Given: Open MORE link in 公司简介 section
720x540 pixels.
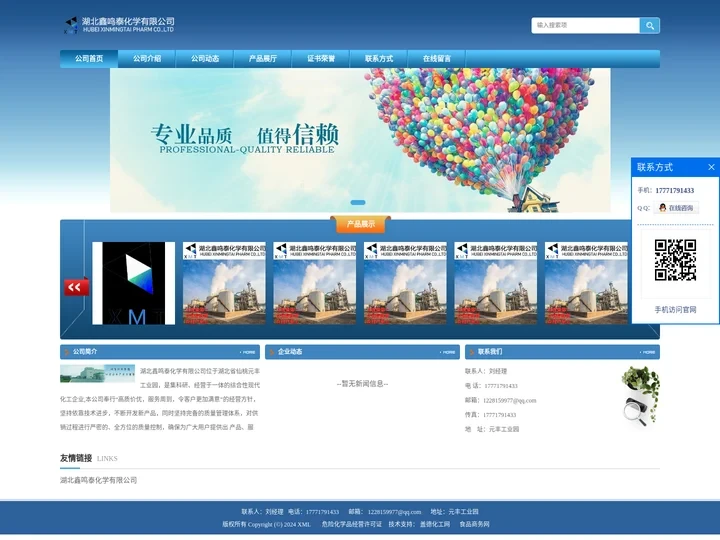Looking at the screenshot, I should (x=248, y=352).
